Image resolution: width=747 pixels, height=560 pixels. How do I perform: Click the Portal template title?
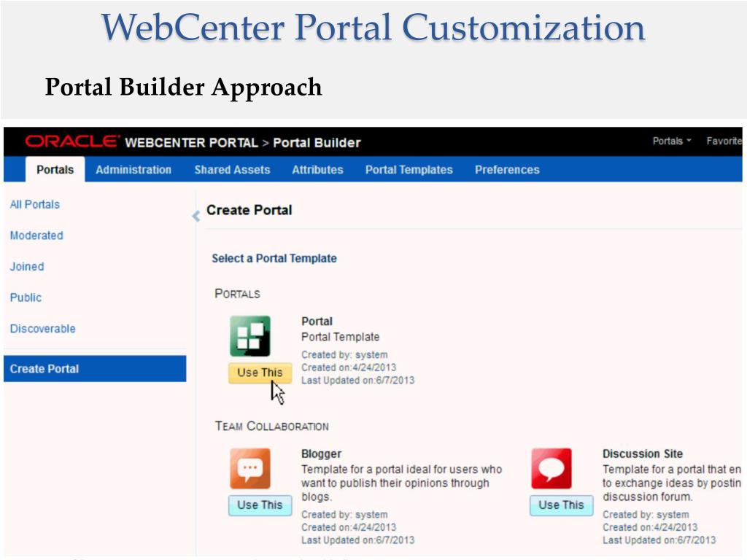tap(317, 321)
